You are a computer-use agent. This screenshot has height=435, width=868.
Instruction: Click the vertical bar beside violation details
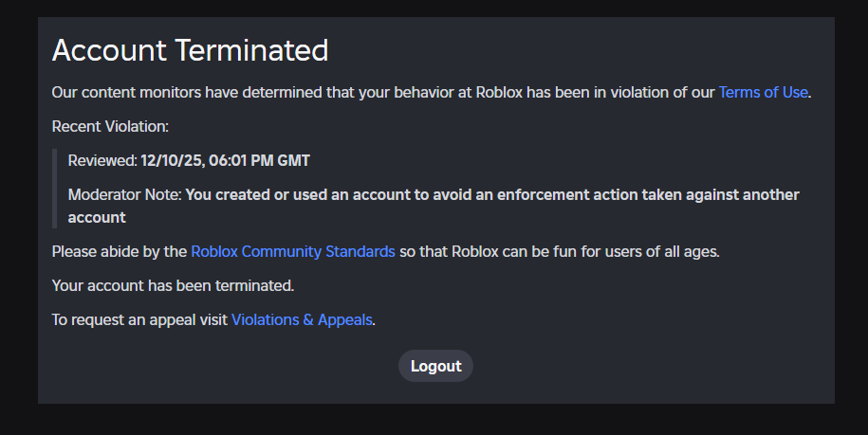click(55, 189)
